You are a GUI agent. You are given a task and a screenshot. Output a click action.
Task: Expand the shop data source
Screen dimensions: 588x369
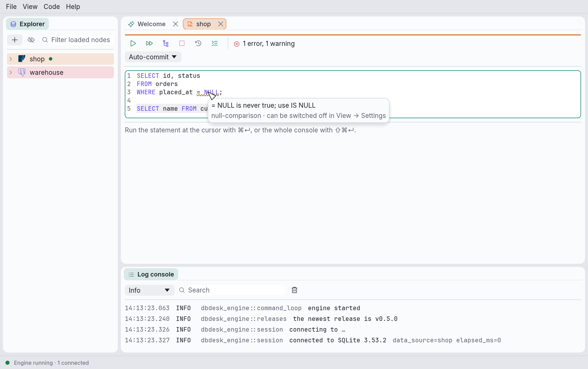tap(11, 59)
